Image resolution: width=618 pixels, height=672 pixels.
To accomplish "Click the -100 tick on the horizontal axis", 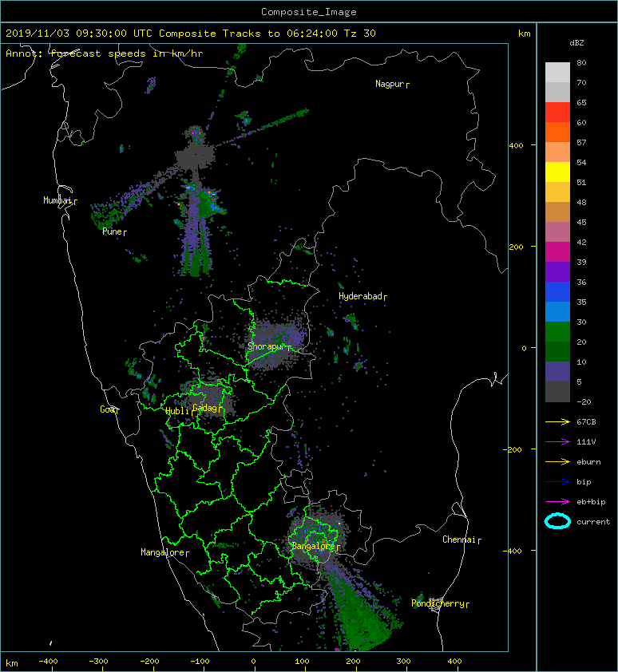I will [200, 662].
